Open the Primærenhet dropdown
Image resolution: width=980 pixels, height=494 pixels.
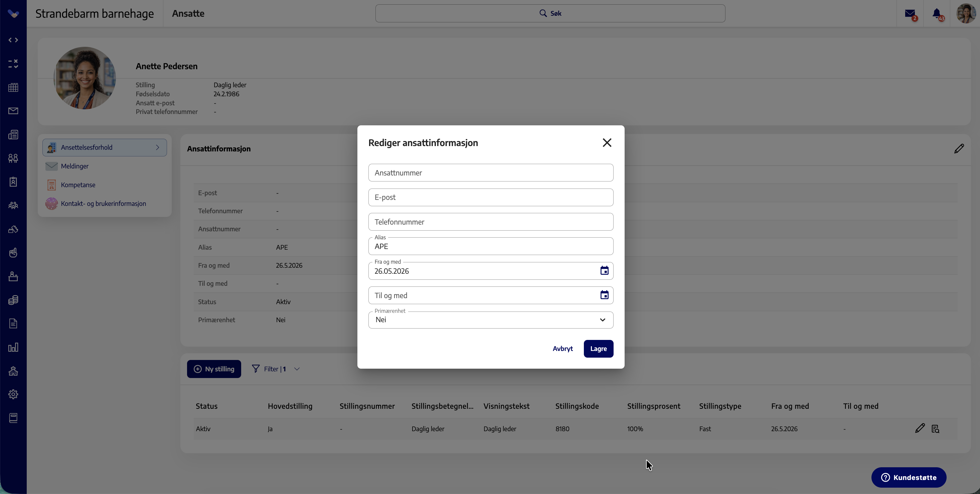491,320
